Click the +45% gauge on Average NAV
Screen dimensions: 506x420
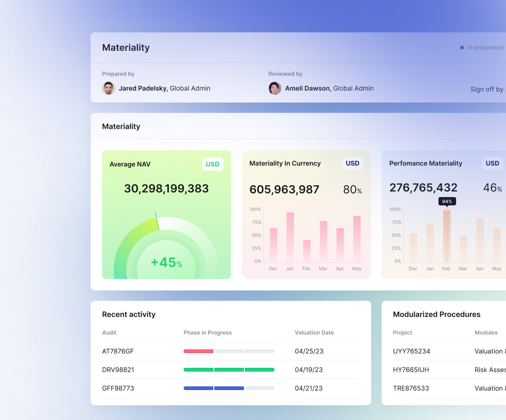click(x=166, y=262)
